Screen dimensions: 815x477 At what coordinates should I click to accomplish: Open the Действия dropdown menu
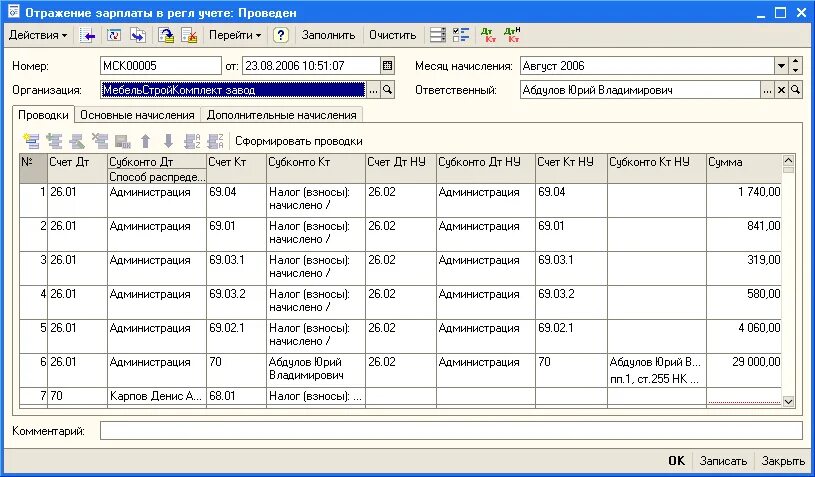(x=38, y=35)
